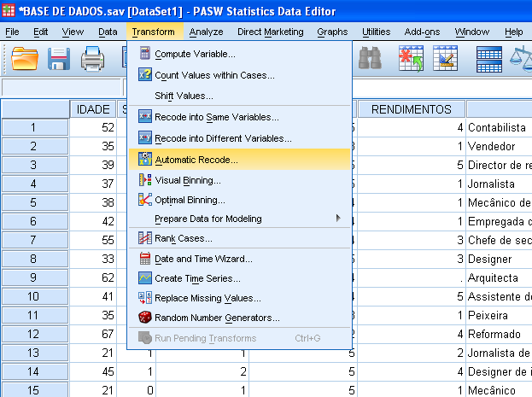The height and width of the screenshot is (397, 532).
Task: Click the Rank Cases icon
Action: pos(145,238)
